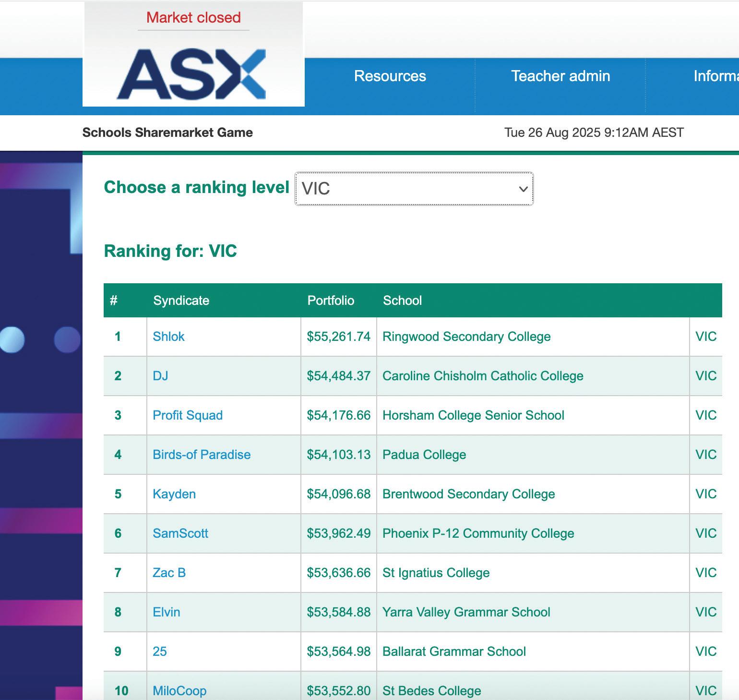The image size is (739, 700).
Task: Click Ballarat Grammar School name
Action: (x=454, y=652)
